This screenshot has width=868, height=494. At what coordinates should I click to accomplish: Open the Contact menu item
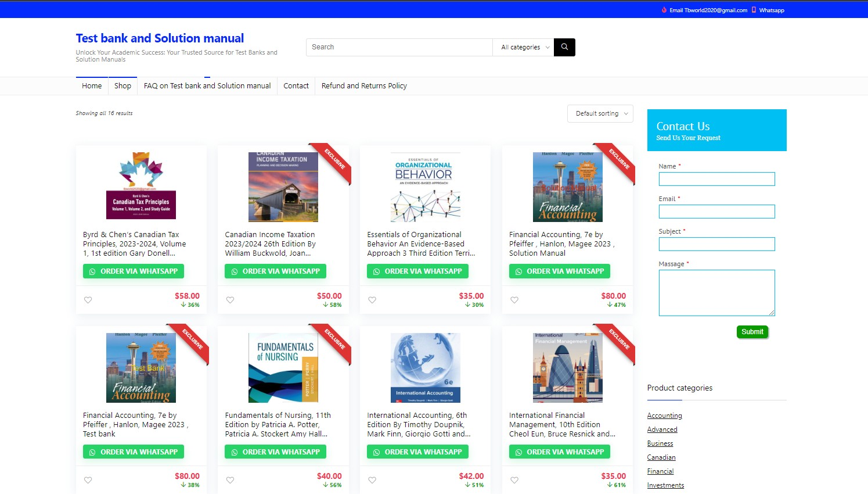click(x=296, y=86)
